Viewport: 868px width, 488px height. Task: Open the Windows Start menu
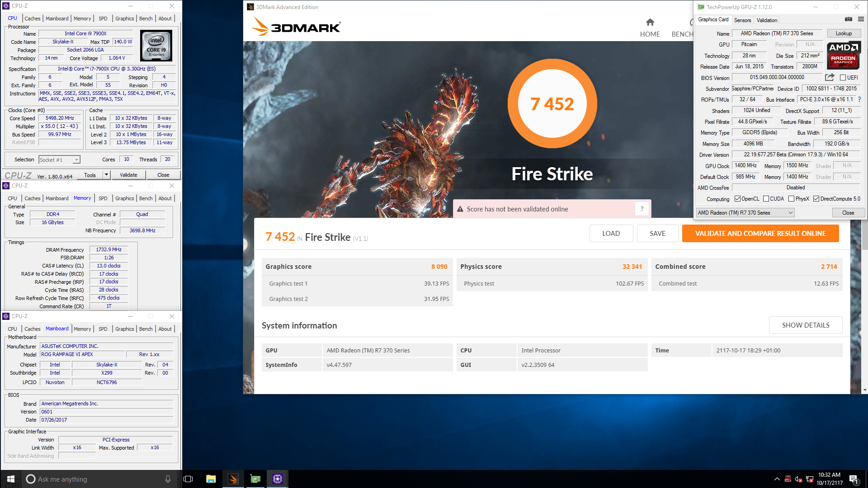pyautogui.click(x=11, y=479)
